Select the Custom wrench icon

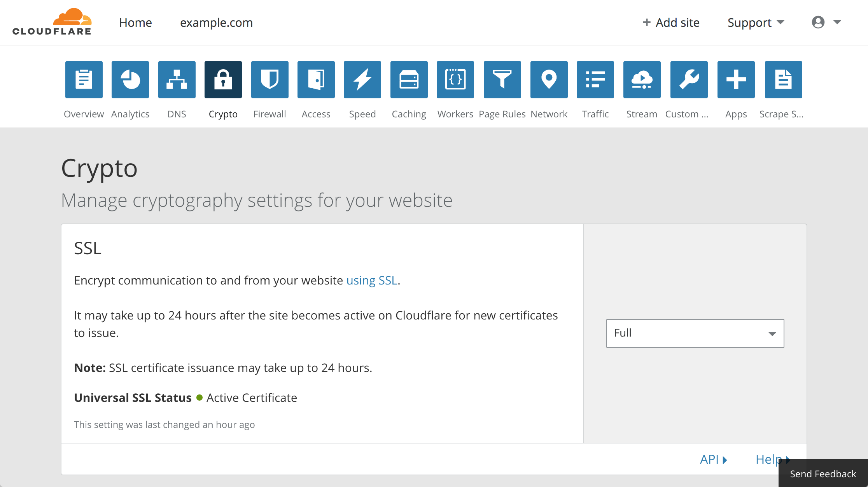pyautogui.click(x=688, y=79)
